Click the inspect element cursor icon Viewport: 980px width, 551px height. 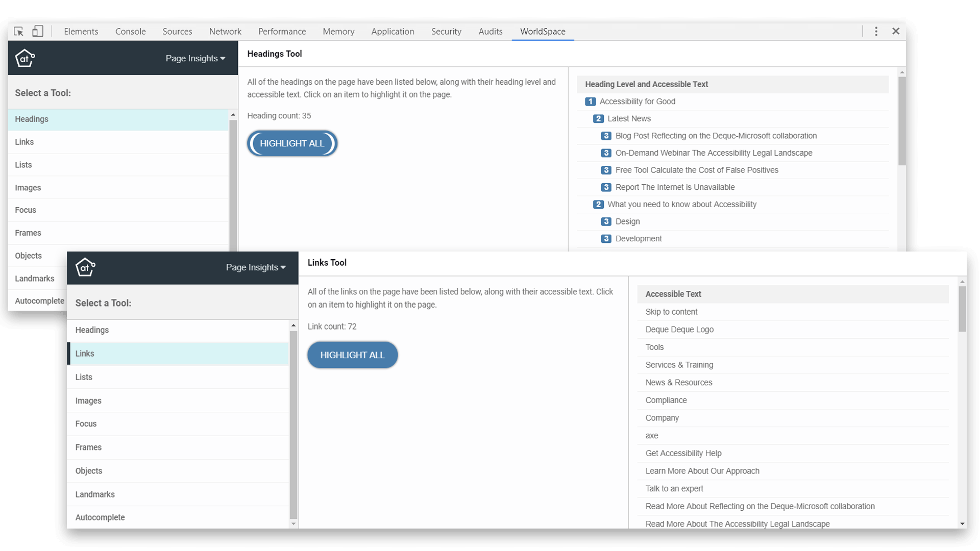coord(19,32)
